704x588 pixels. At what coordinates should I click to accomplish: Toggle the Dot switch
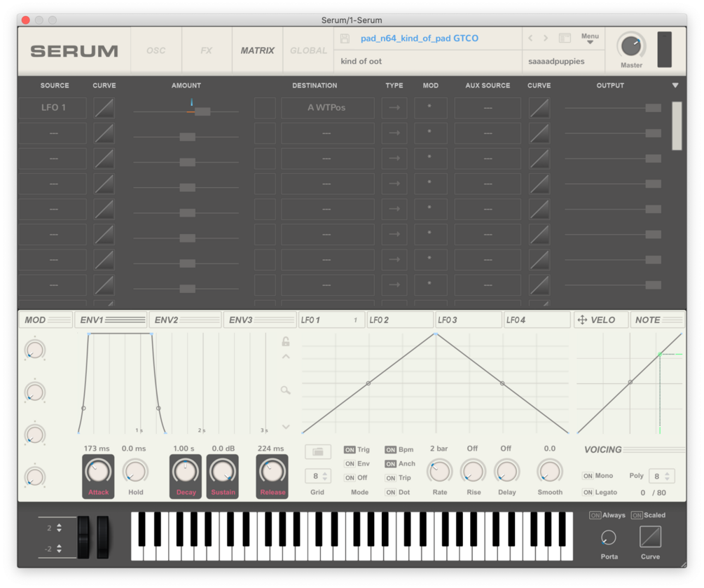(391, 492)
